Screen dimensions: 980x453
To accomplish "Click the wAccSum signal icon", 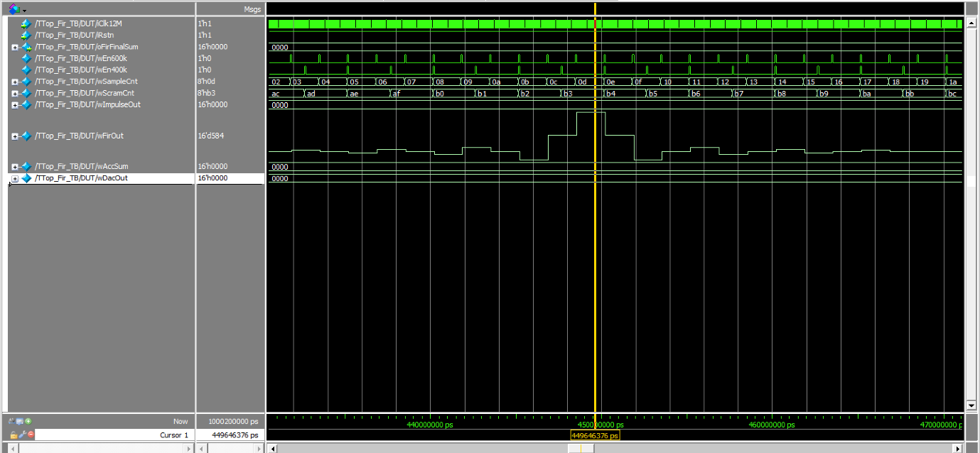I will pyautogui.click(x=26, y=166).
